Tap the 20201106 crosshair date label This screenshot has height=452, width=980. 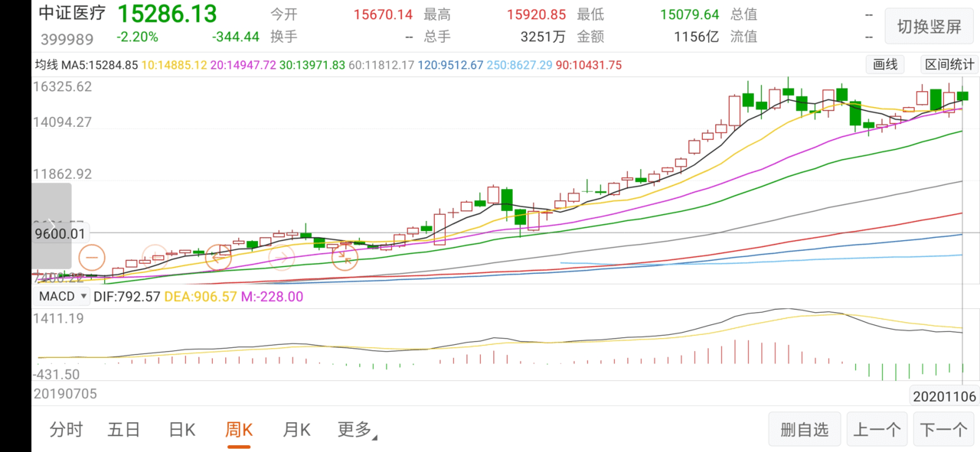tap(943, 395)
